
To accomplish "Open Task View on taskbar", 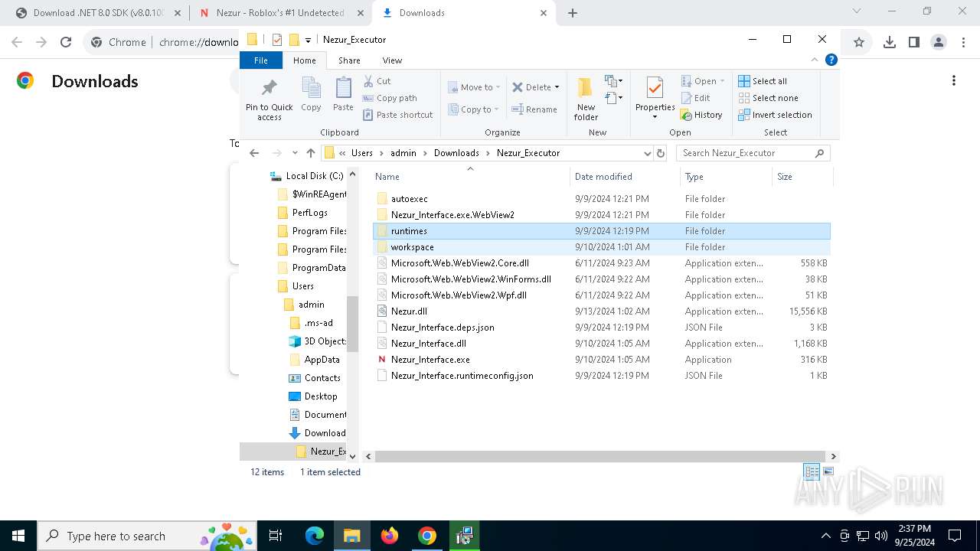I will (276, 536).
